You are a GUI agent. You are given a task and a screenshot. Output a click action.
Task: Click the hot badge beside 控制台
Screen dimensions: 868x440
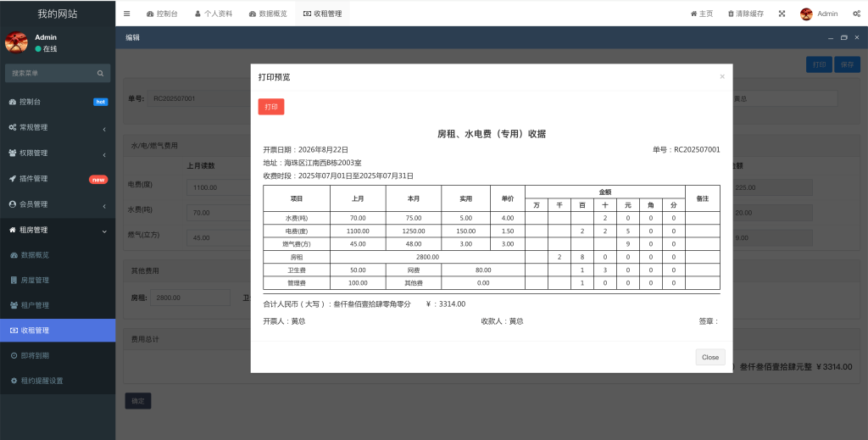tap(100, 102)
